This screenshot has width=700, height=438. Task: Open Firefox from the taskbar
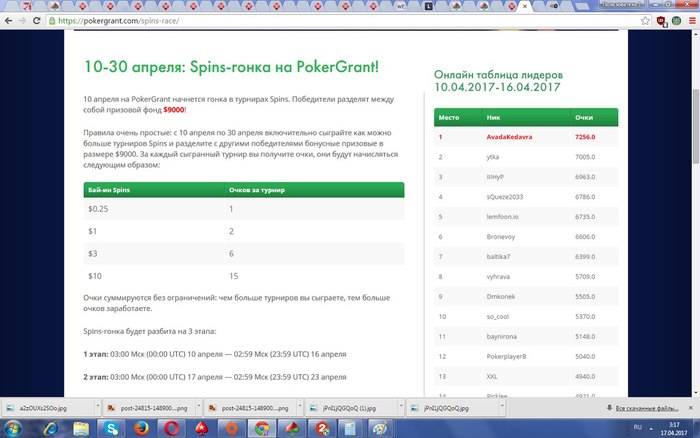click(141, 429)
